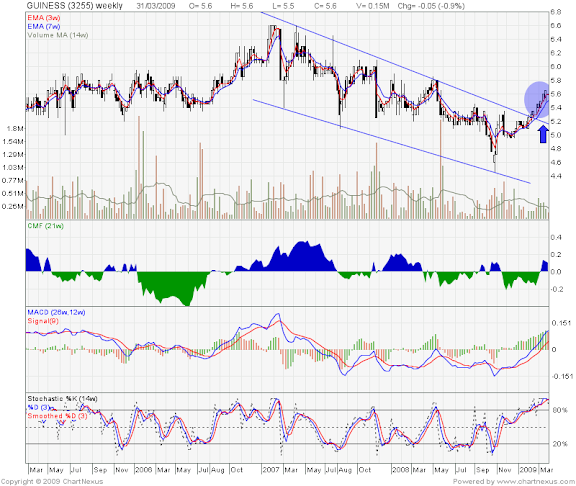Viewport: 576px width, 486px height.
Task: Select the date '31/03/2009' in the header
Action: click(x=156, y=6)
